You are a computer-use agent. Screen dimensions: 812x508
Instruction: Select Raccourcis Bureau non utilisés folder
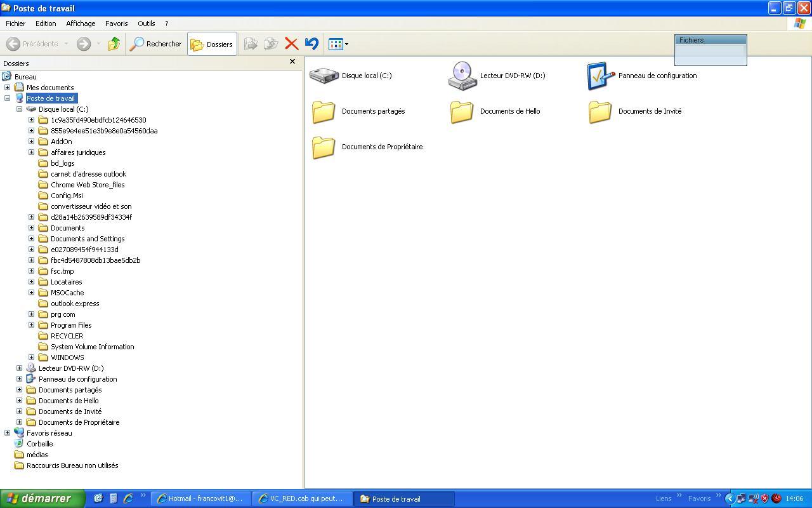72,465
